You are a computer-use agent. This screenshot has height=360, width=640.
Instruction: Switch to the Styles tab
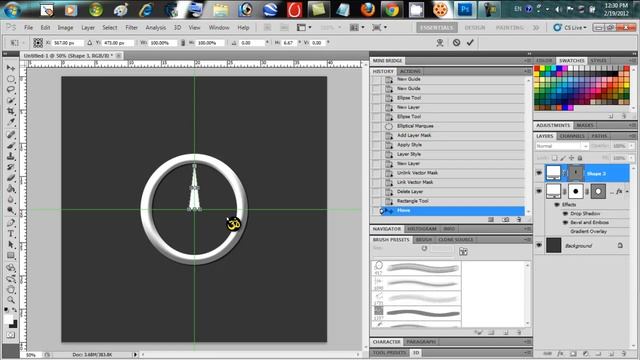coord(599,60)
